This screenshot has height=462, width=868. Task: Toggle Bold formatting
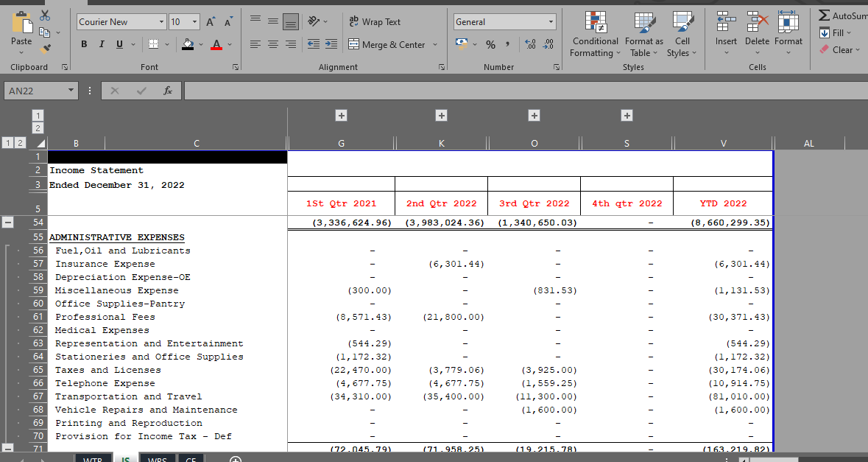tap(84, 43)
